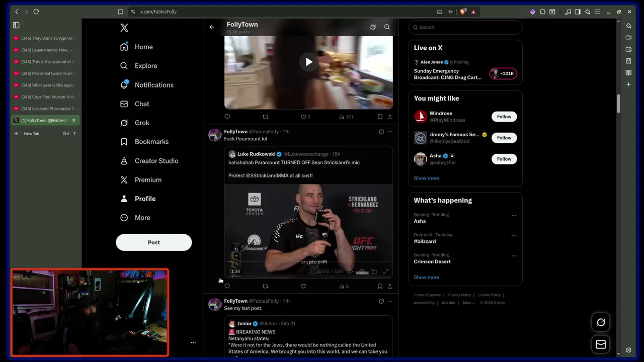Click the Post button
The width and height of the screenshot is (644, 362).
click(153, 242)
